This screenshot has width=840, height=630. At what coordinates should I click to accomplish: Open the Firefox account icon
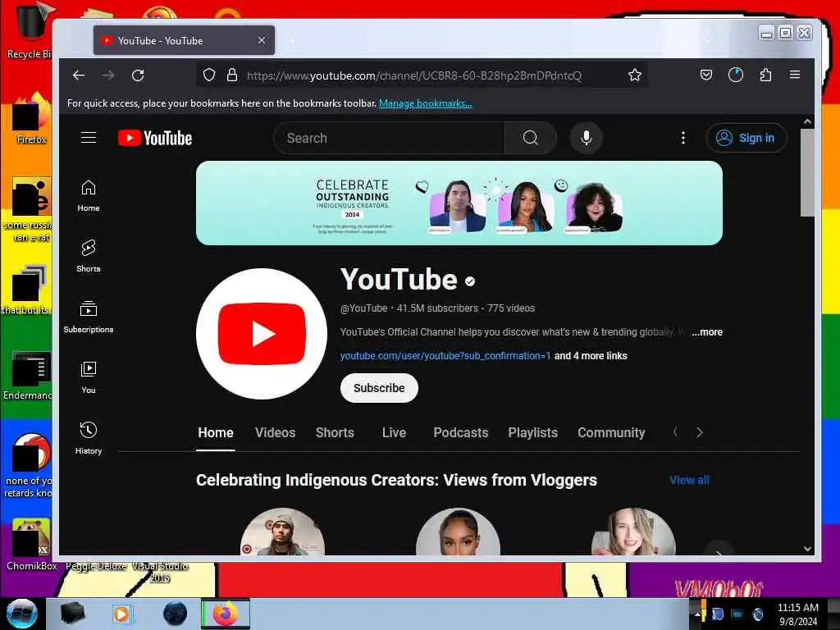(x=736, y=75)
